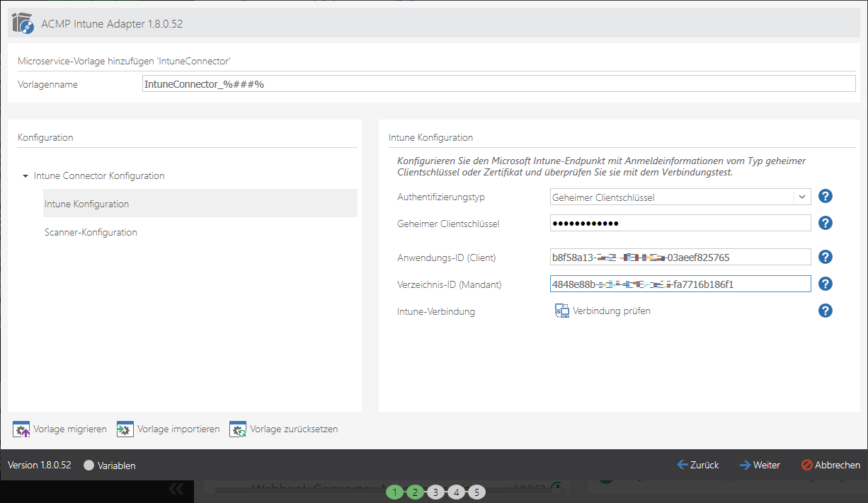Viewport: 868px width, 503px height.
Task: Show help for Verzeichnis-ID (Mandant)
Action: click(825, 284)
